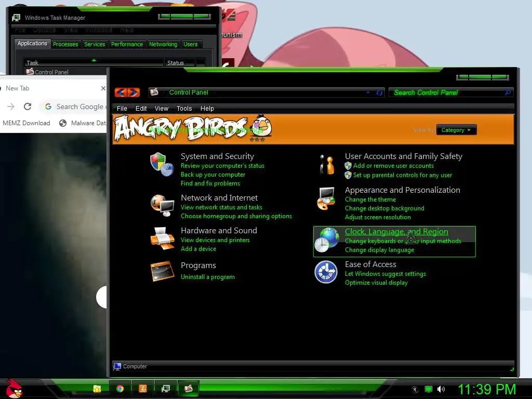
Task: Open the Help menu in Control Panel
Action: click(207, 108)
